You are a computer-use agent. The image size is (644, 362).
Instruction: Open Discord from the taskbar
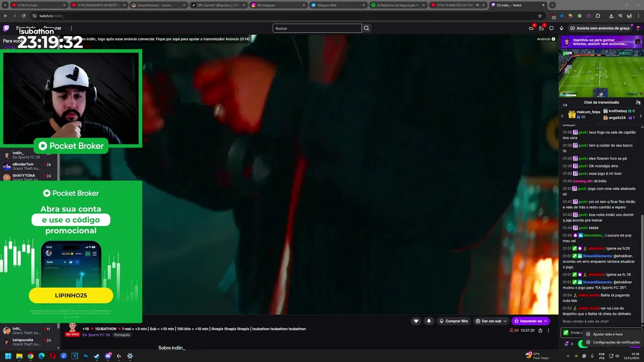(x=108, y=356)
